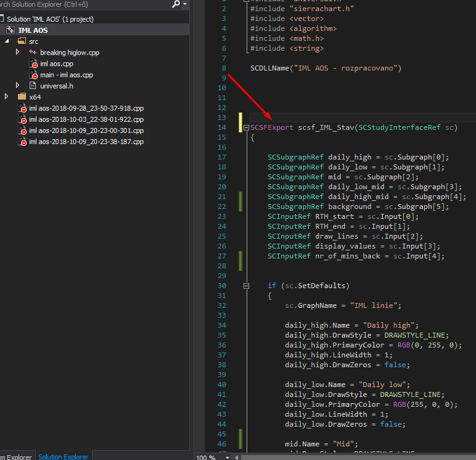Expand the breaking higlow.cpp node
This screenshot has height=460, width=476.
click(18, 52)
